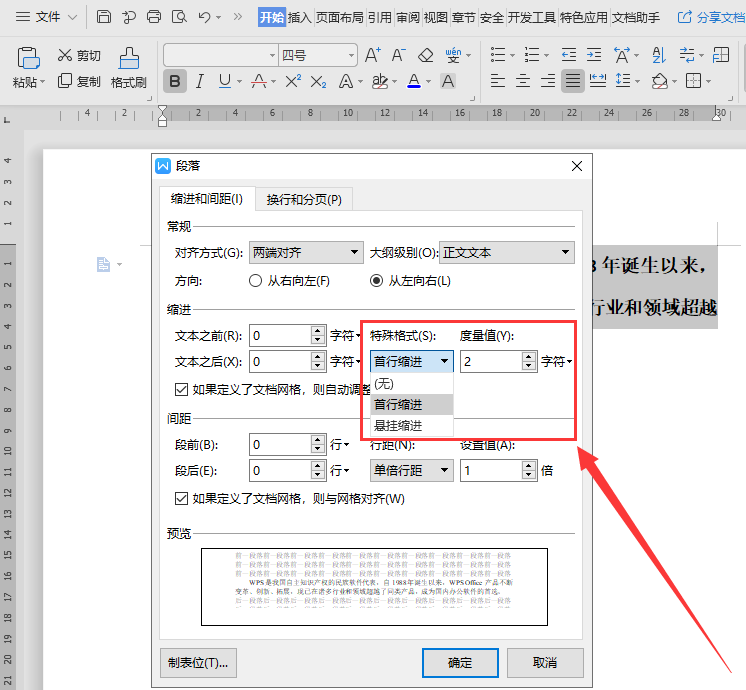Screen dimensions: 746x690
Task: Select left-to-right direction (从左向右)
Action: [x=376, y=281]
